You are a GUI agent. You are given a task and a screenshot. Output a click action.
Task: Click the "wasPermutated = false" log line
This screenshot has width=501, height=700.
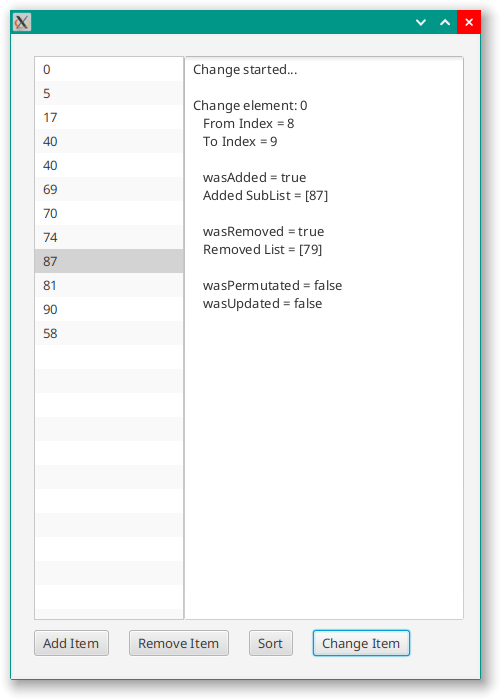click(272, 285)
